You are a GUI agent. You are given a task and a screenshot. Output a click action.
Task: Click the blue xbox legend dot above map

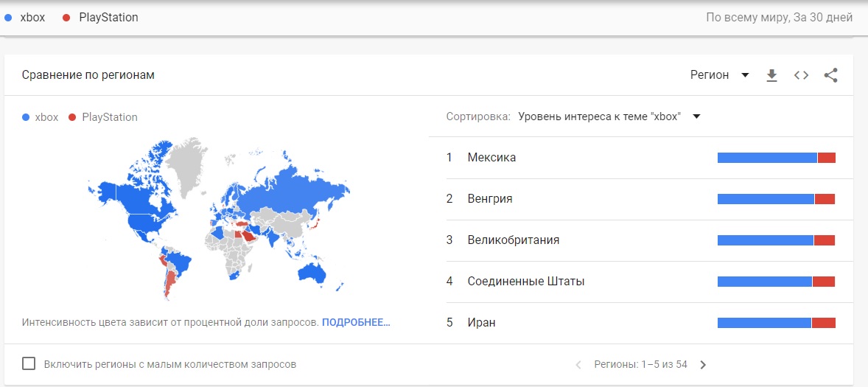27,117
